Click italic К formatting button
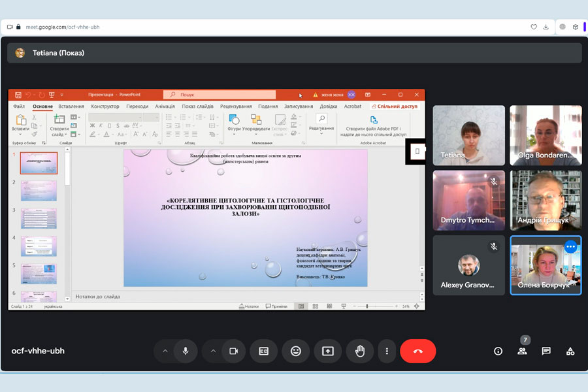This screenshot has width=588, height=392. click(101, 125)
